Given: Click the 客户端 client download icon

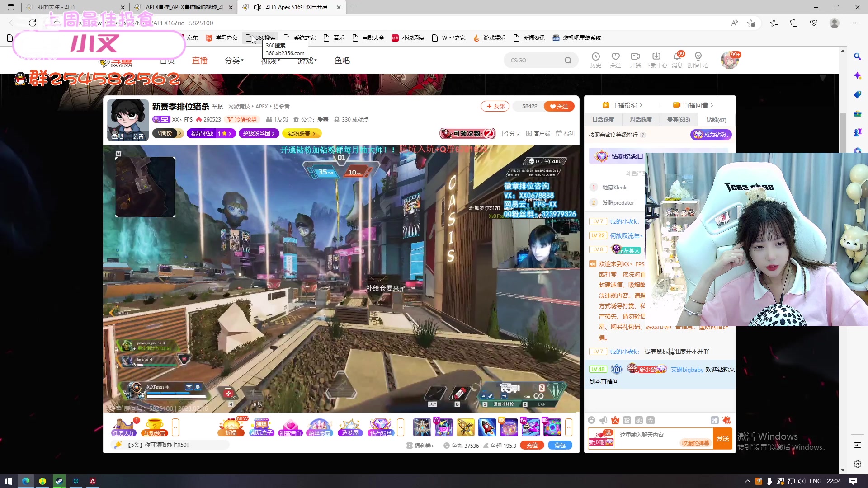Looking at the screenshot, I should 538,133.
